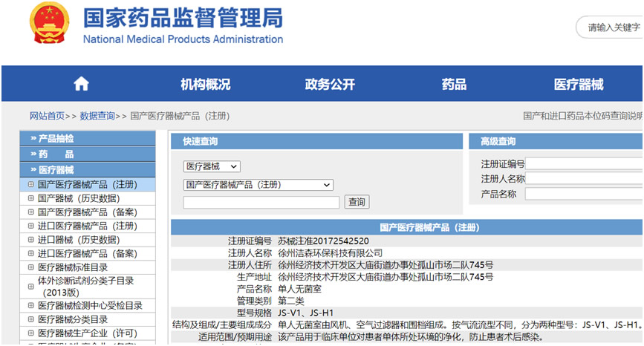Click the 查询 search button
Viewport: 644px width, 346px height.
(x=357, y=202)
